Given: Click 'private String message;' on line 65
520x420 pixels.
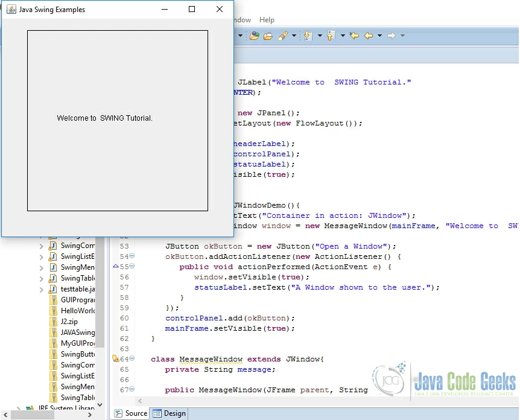Looking at the screenshot, I should coord(220,369).
